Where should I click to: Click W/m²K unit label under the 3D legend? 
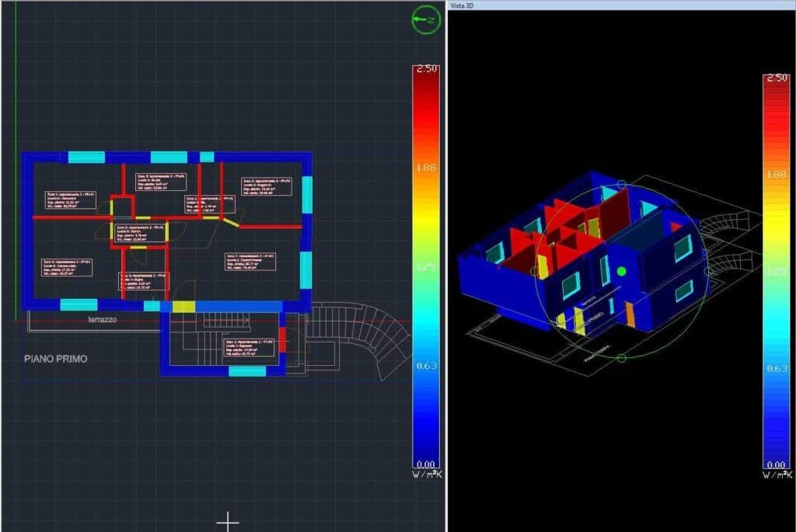tap(777, 475)
